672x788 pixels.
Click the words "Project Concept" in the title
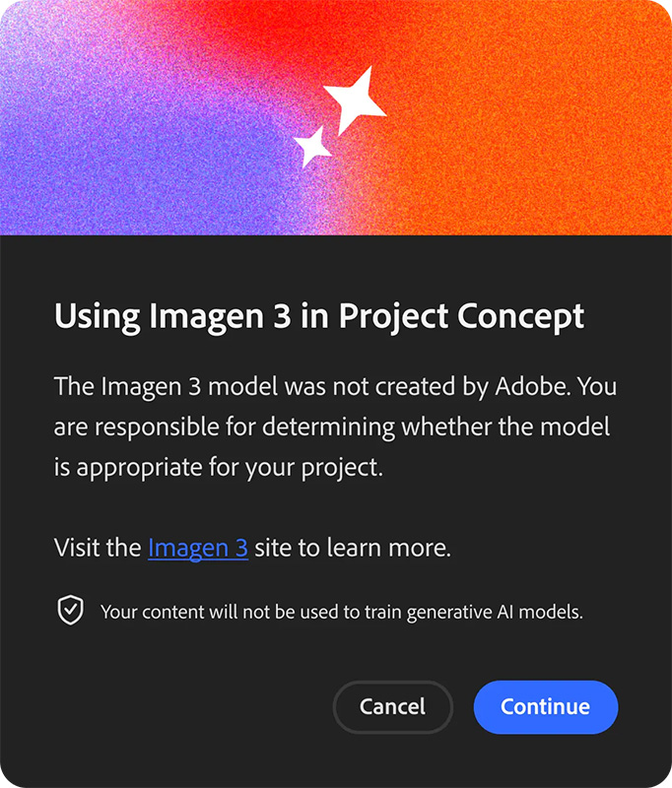tap(461, 316)
